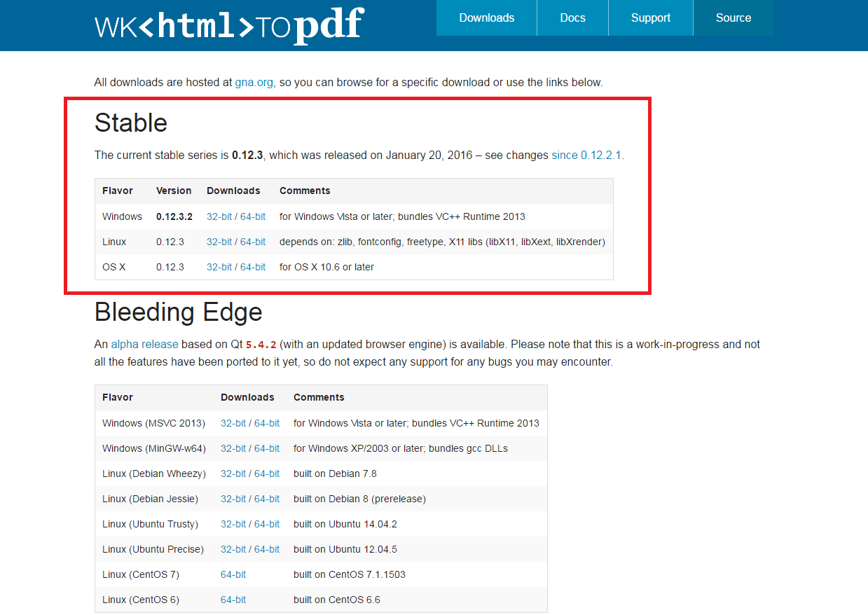Viewport: 868px width, 615px height.
Task: Open the Downloads navigation tab
Action: pos(487,18)
